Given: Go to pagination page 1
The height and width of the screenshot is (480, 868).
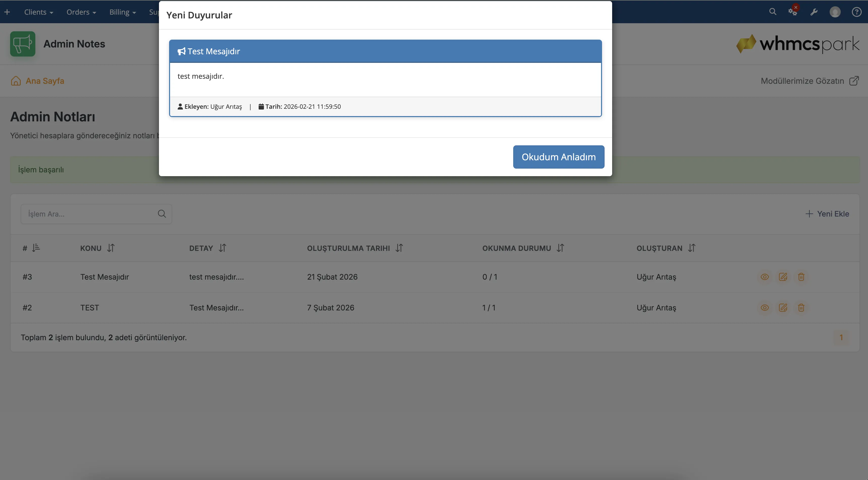Looking at the screenshot, I should [841, 337].
